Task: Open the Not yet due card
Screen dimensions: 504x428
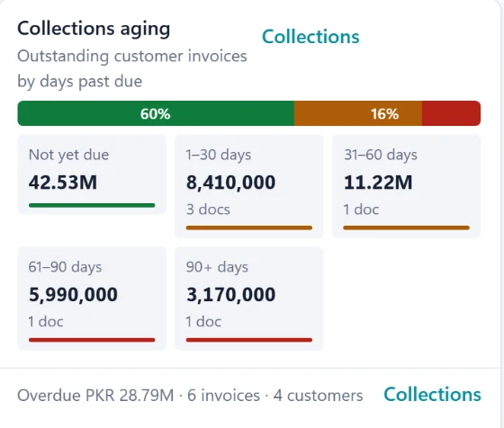Action: [x=92, y=174]
